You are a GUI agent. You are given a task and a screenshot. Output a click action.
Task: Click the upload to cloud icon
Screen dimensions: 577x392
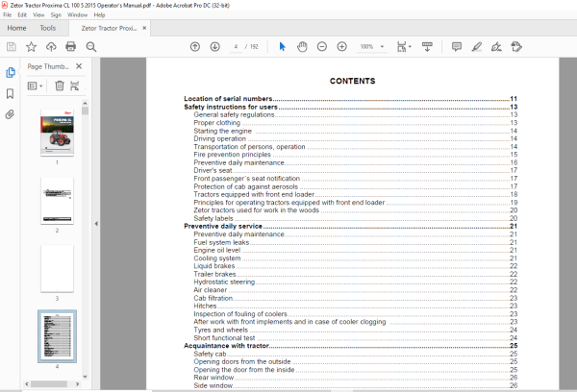click(x=51, y=47)
